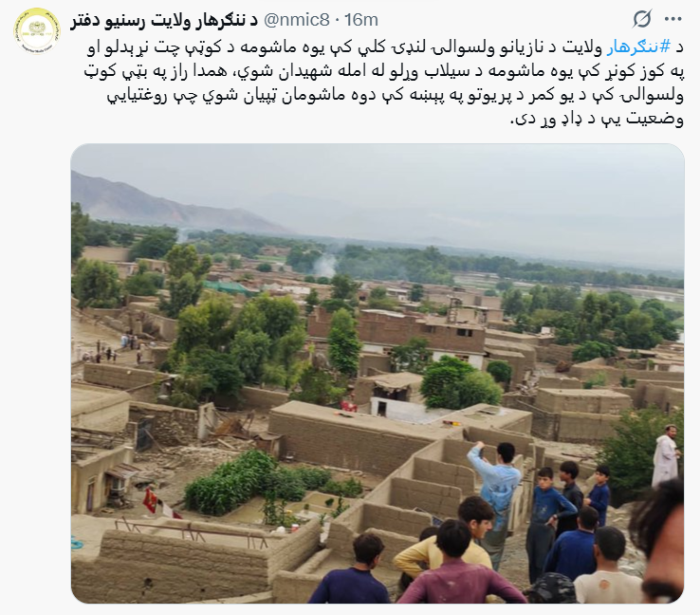The width and height of the screenshot is (700, 615).
Task: Click the white smoke plume in the photo
Action: click(324, 266)
